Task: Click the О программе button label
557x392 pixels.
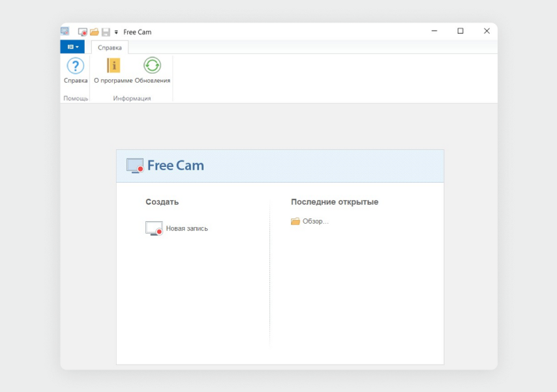Action: (113, 81)
